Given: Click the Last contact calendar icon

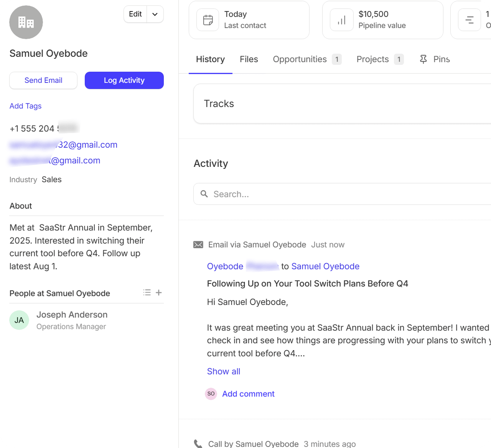Looking at the screenshot, I should point(208,20).
